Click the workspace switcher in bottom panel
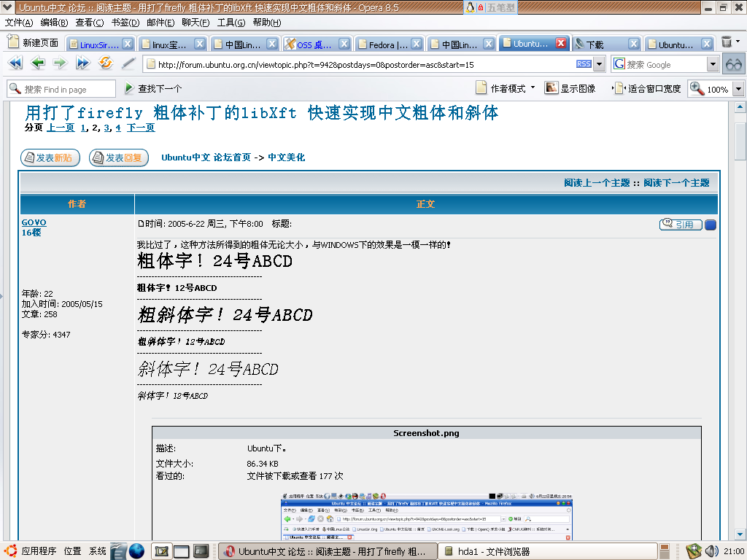 coord(665,551)
